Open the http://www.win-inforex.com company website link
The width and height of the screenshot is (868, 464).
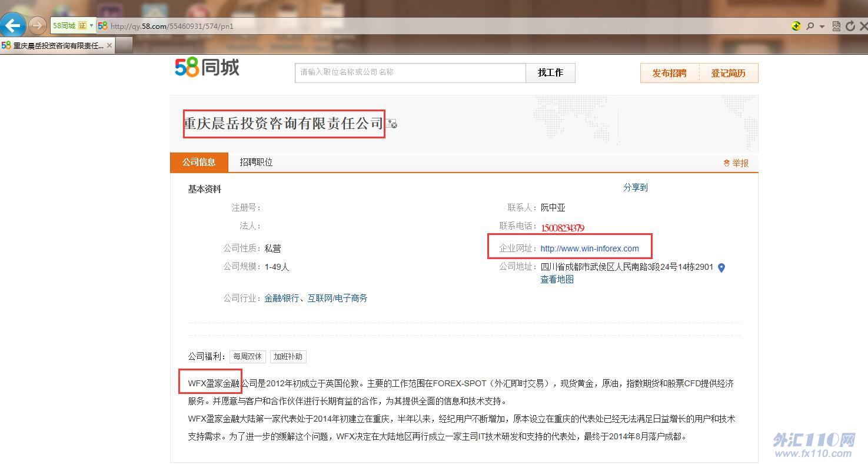[590, 248]
